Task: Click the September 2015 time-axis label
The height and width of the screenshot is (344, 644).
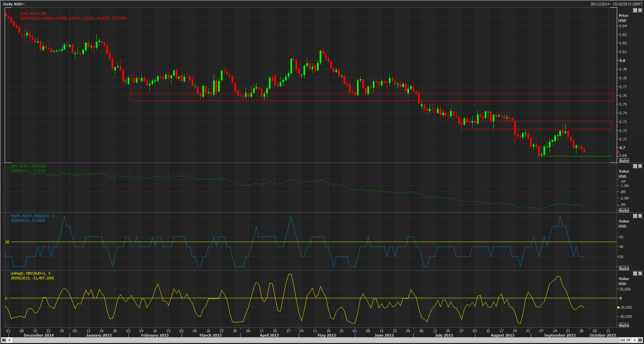Action: [x=560, y=335]
